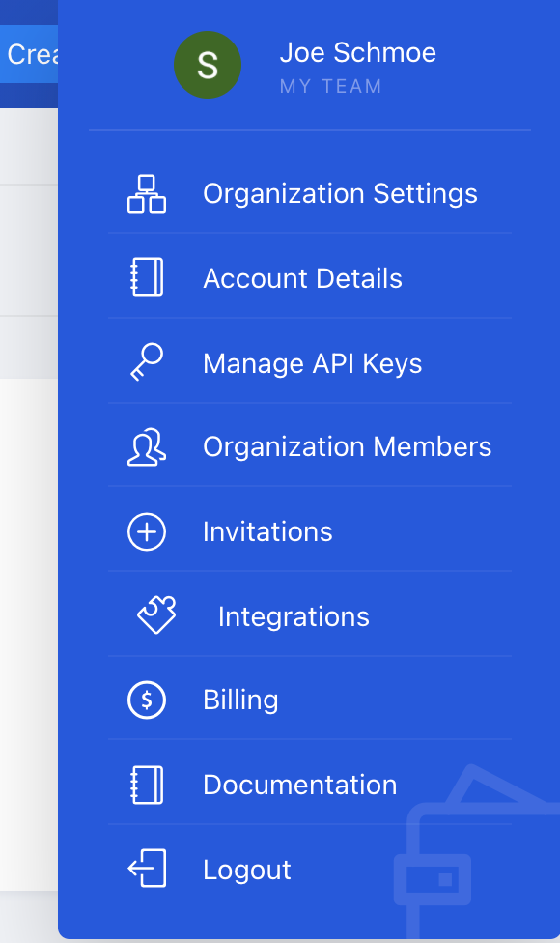Open Organization Settings menu item
The width and height of the screenshot is (560, 943).
309,193
